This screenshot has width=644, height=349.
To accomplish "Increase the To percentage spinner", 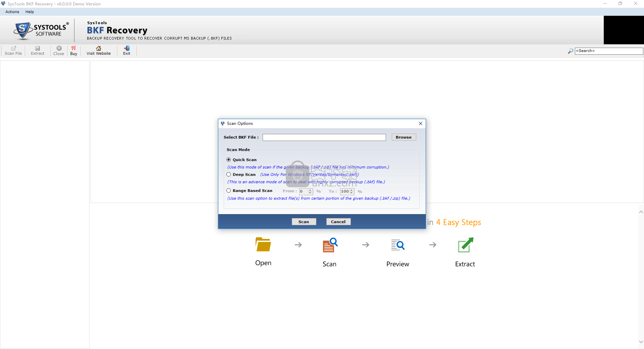I will point(352,190).
